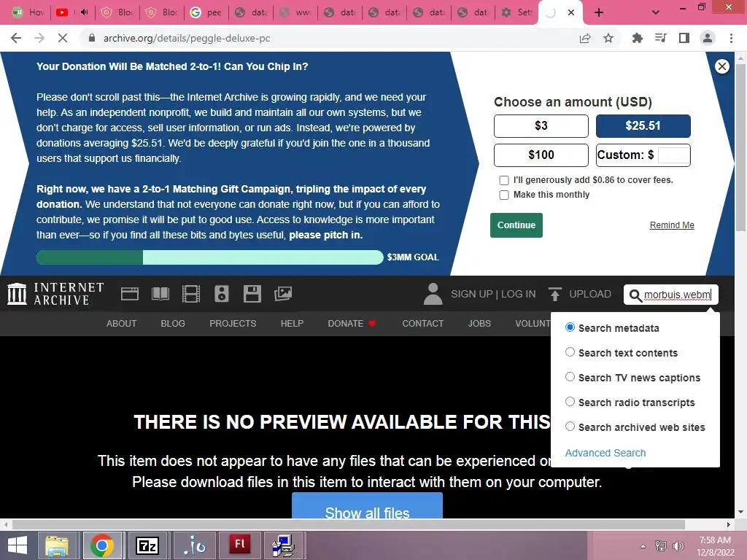Open a new browser tab
The width and height of the screenshot is (747, 560).
tap(599, 12)
